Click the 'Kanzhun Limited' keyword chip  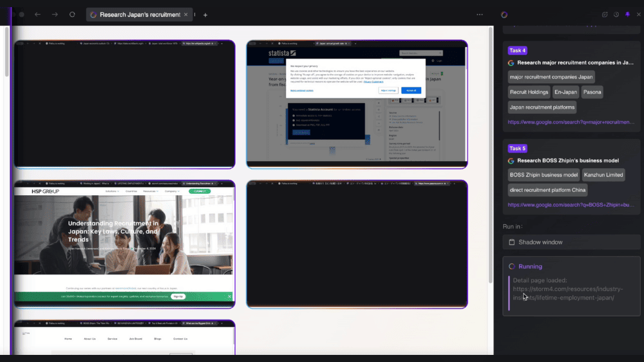pyautogui.click(x=603, y=175)
